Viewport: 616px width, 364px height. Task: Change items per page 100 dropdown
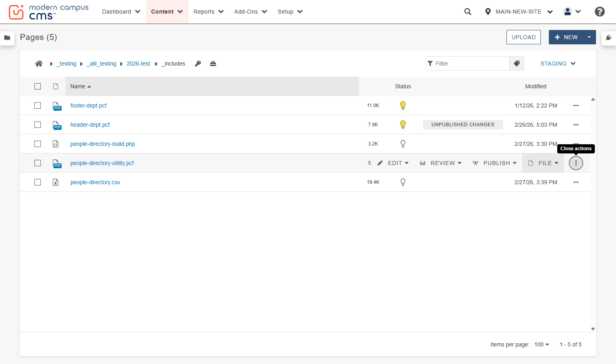pos(542,344)
